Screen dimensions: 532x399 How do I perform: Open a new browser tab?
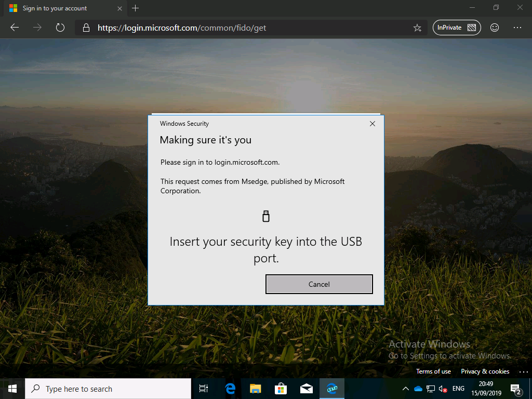click(x=134, y=8)
